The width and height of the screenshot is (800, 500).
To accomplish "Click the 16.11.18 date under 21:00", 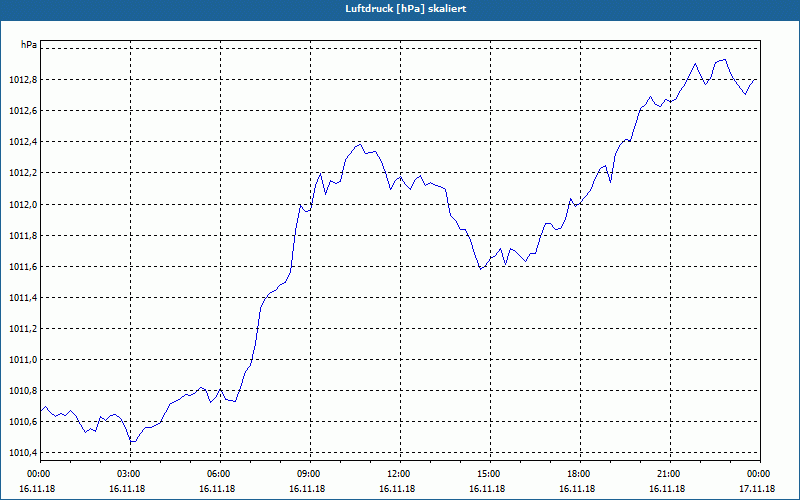I will [667, 489].
